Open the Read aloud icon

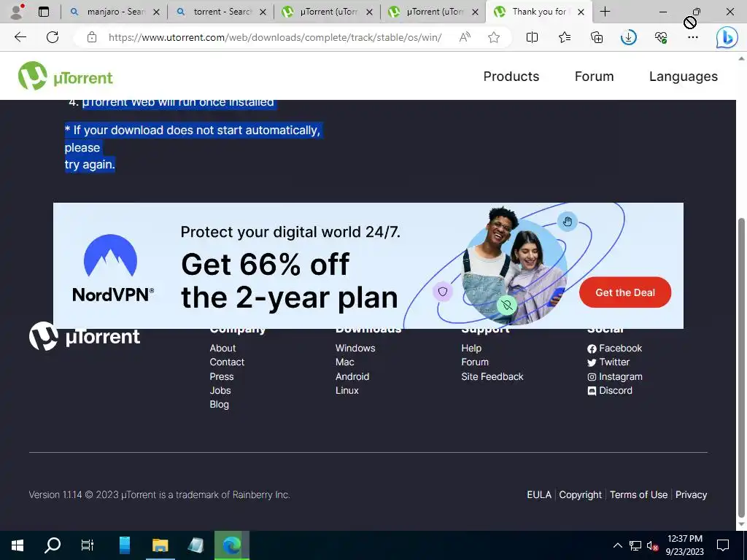pyautogui.click(x=465, y=37)
